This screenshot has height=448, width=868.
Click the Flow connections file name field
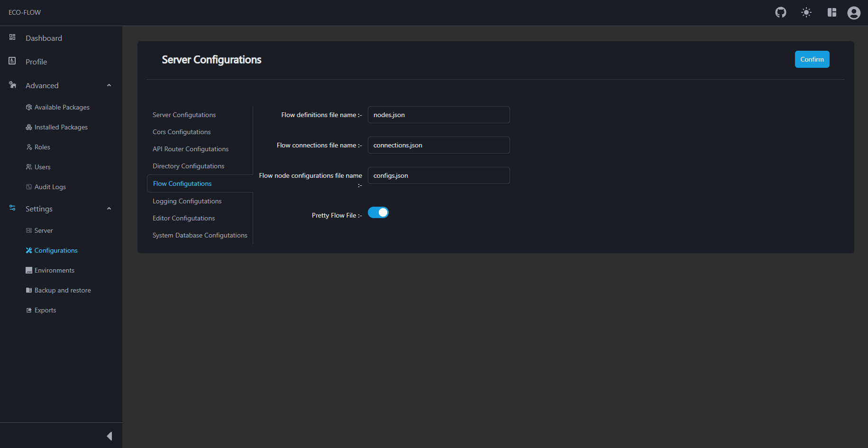pos(439,145)
